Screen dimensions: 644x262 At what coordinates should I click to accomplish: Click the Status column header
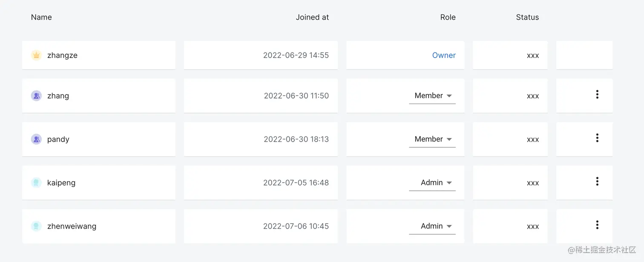coord(527,17)
